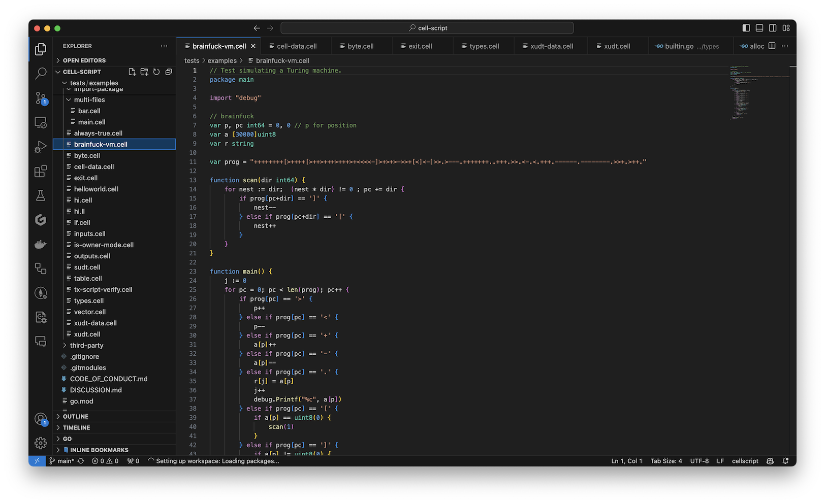Click the New File icon in CELL-SCRIPT header

click(132, 72)
